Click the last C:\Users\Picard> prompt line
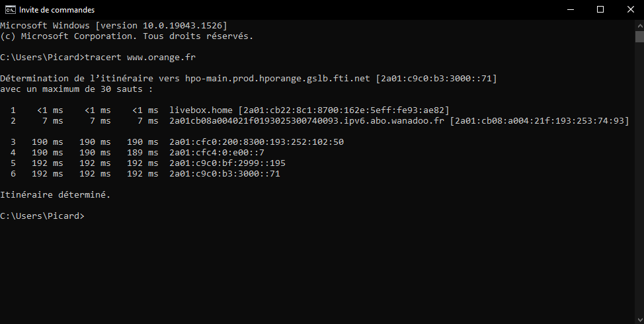Viewport: 644px width, 324px height. [42, 216]
